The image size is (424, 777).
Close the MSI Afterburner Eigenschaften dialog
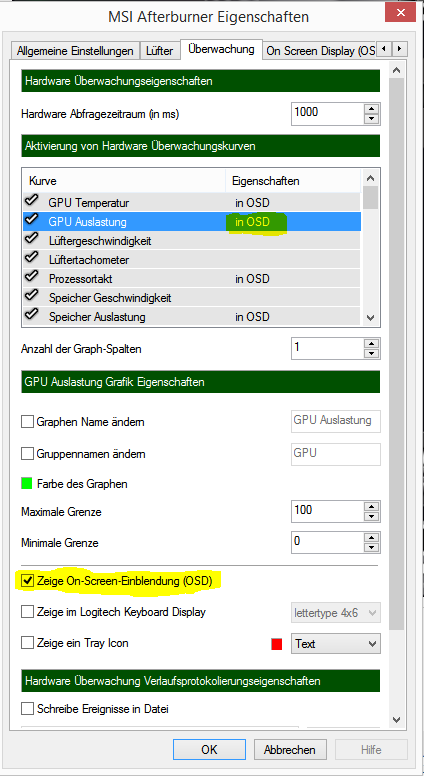[x=400, y=10]
